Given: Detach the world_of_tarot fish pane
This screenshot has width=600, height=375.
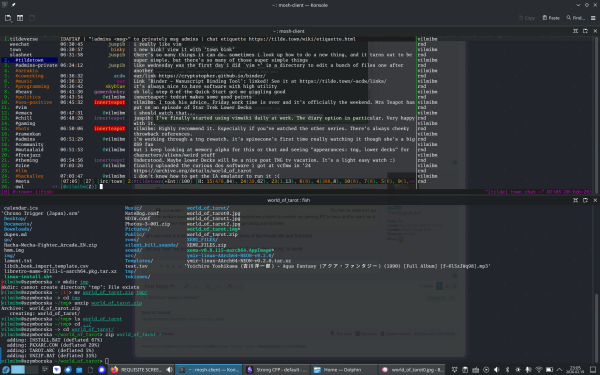Looking at the screenshot, I should [585, 200].
